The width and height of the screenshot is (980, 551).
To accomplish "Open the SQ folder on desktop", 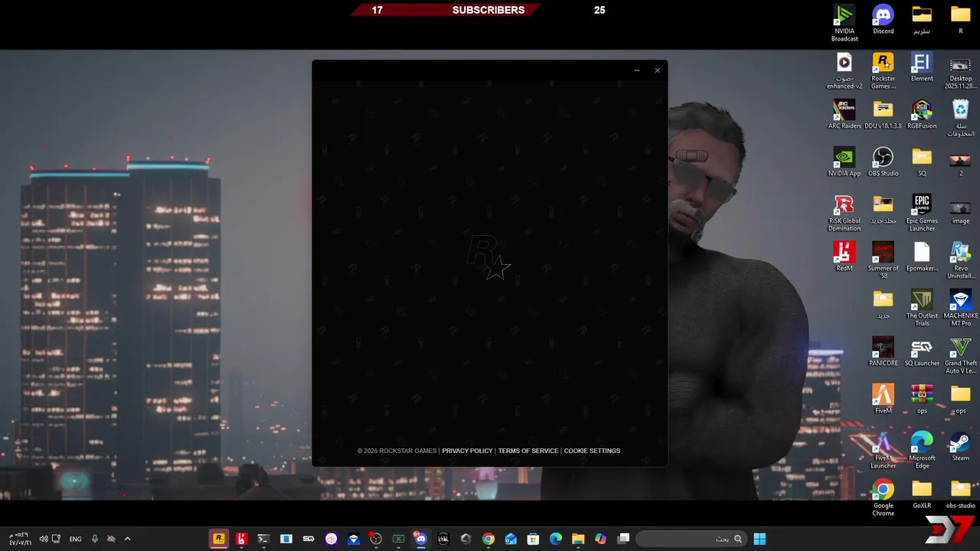I will point(922,162).
